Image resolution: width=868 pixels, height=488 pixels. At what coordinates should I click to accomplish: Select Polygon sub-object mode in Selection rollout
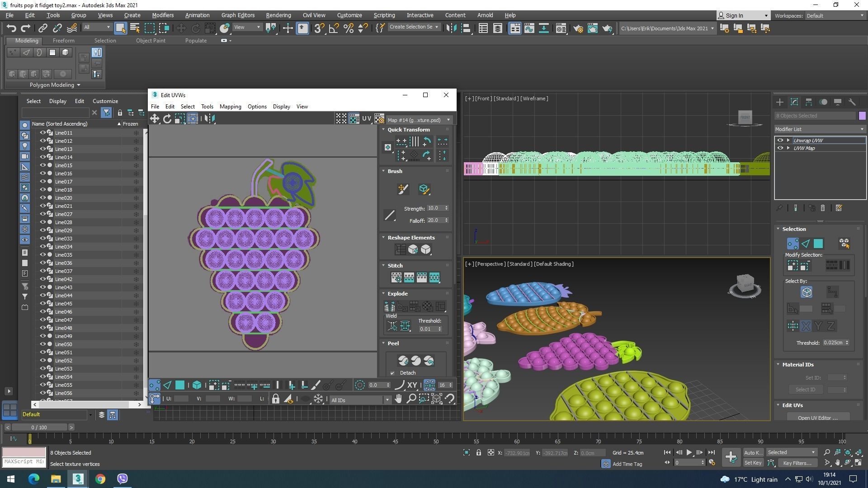(x=818, y=244)
